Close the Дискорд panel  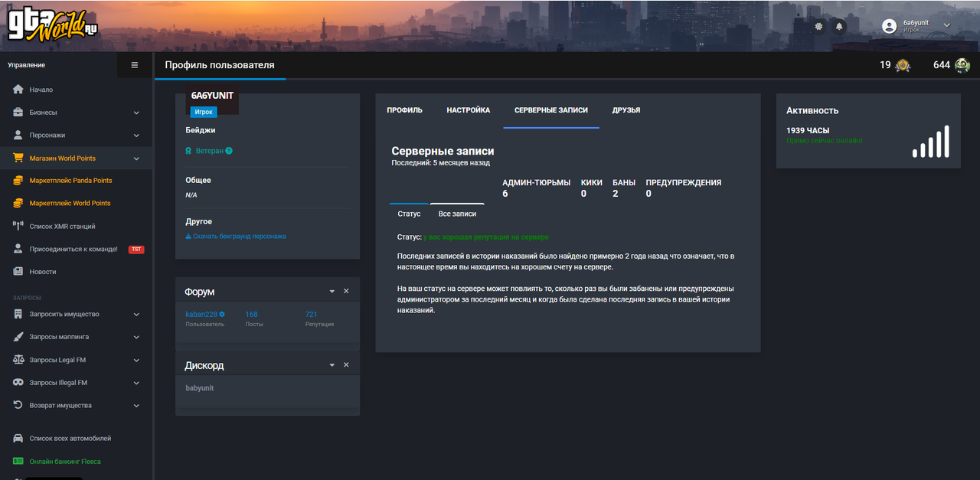tap(346, 365)
